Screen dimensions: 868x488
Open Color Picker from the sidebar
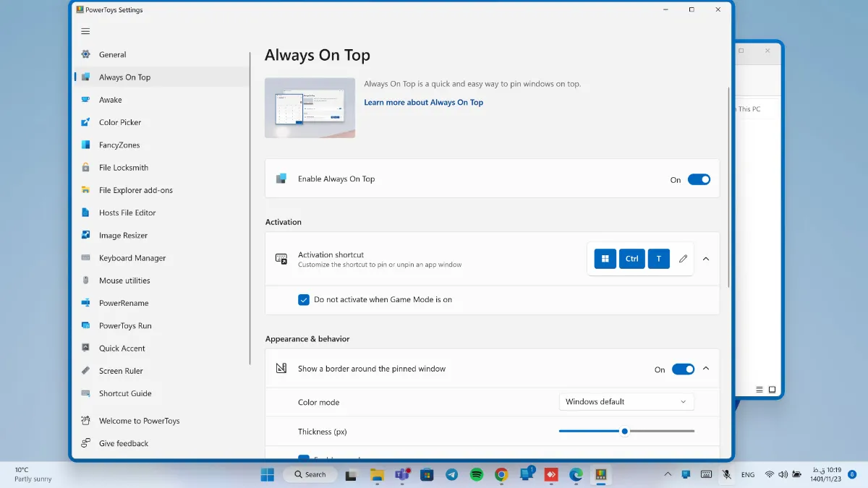[x=120, y=122]
